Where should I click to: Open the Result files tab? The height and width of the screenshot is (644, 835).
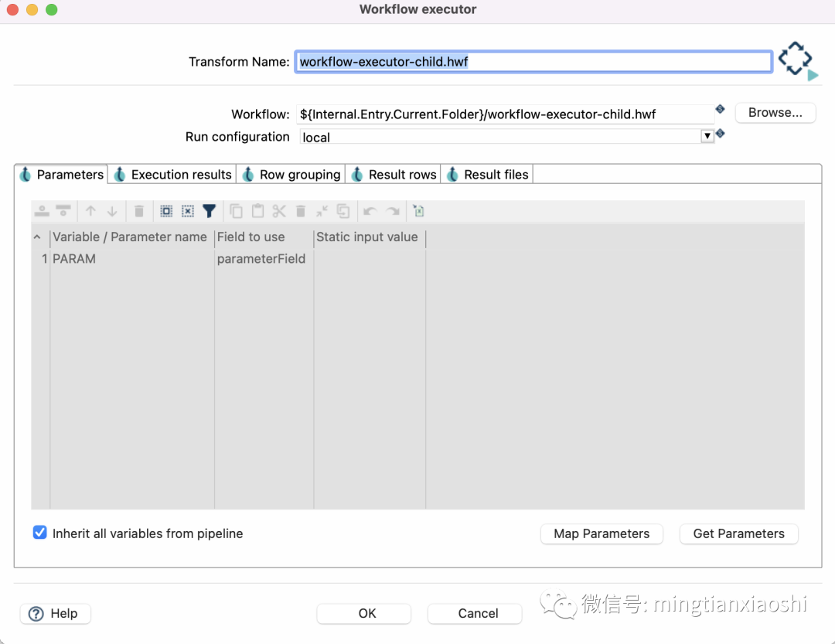tap(486, 174)
